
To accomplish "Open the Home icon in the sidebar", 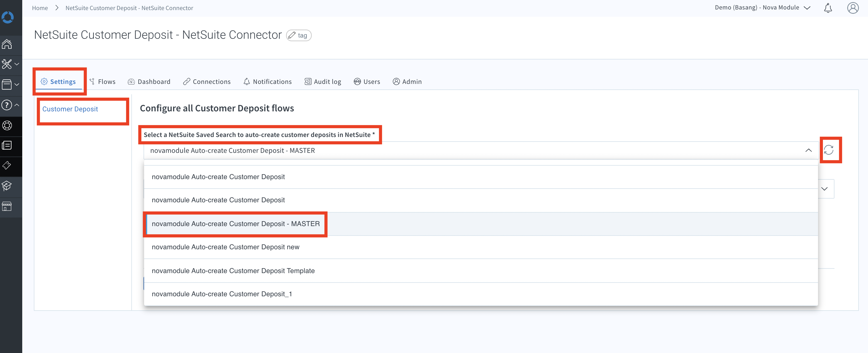I will (x=7, y=44).
